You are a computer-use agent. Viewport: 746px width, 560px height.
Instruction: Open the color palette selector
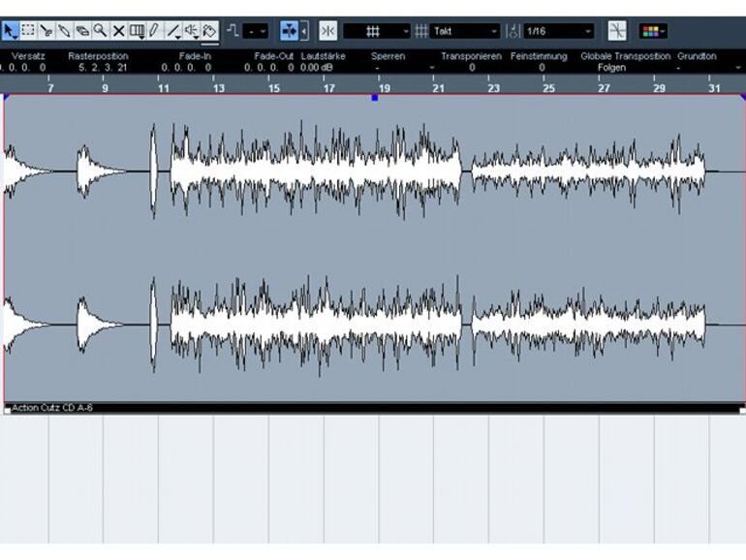(653, 31)
